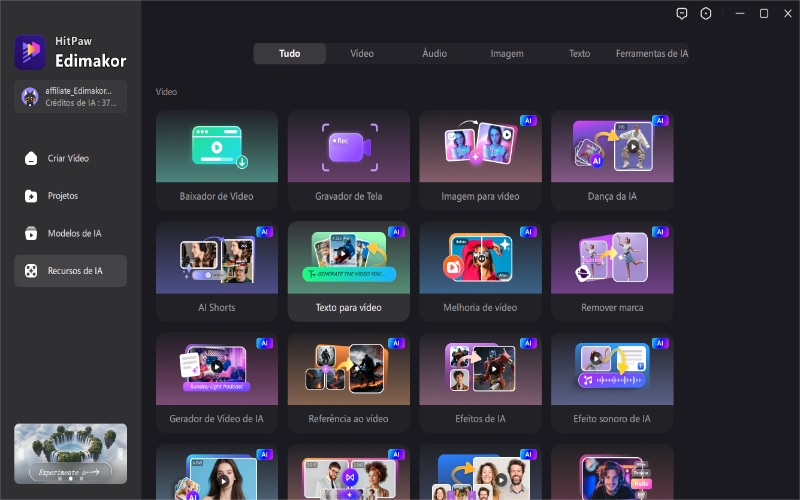Select the Texto para vídeo card
800x500 pixels.
click(x=348, y=271)
